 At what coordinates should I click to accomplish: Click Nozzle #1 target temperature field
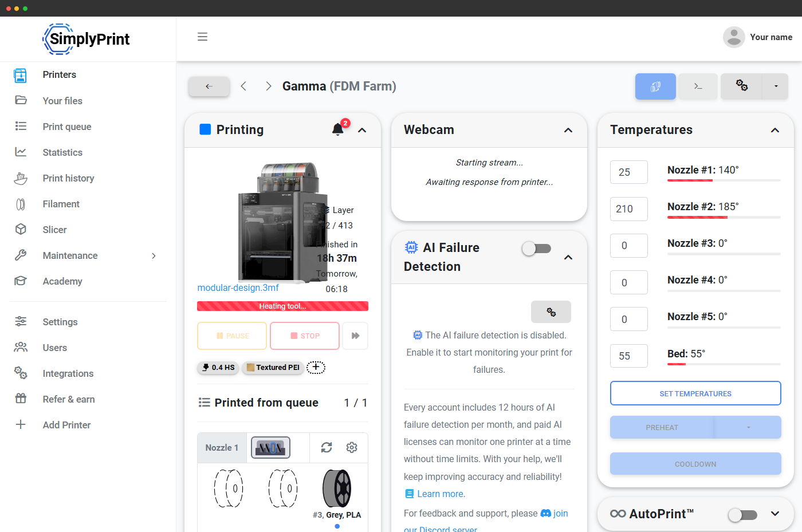click(629, 172)
